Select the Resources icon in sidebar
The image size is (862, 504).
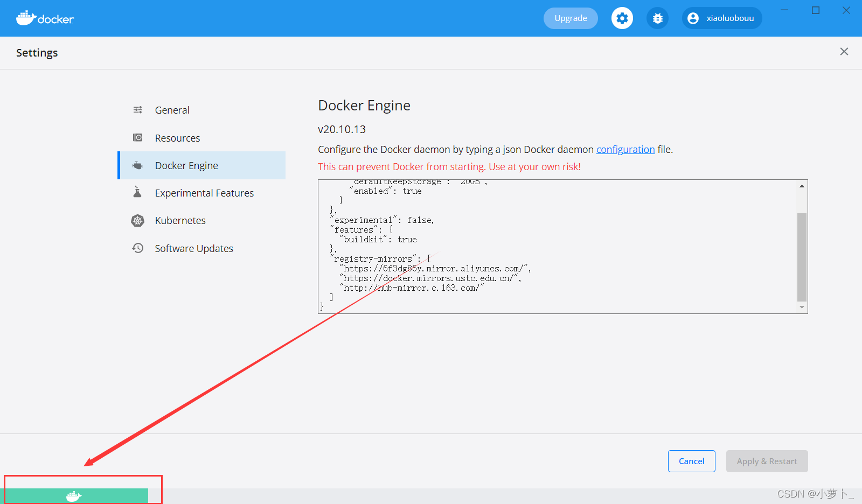pos(138,137)
